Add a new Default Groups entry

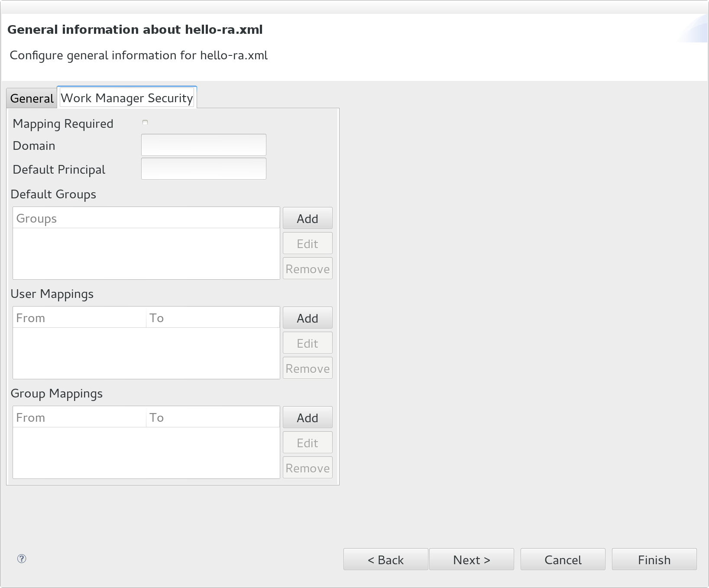[307, 219]
